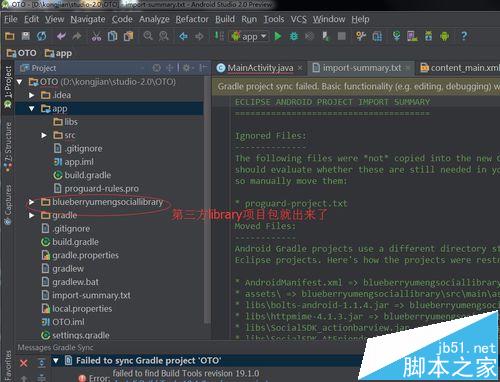The image size is (500, 382).
Task: Select proguard-rules.pro file
Action: (x=96, y=188)
